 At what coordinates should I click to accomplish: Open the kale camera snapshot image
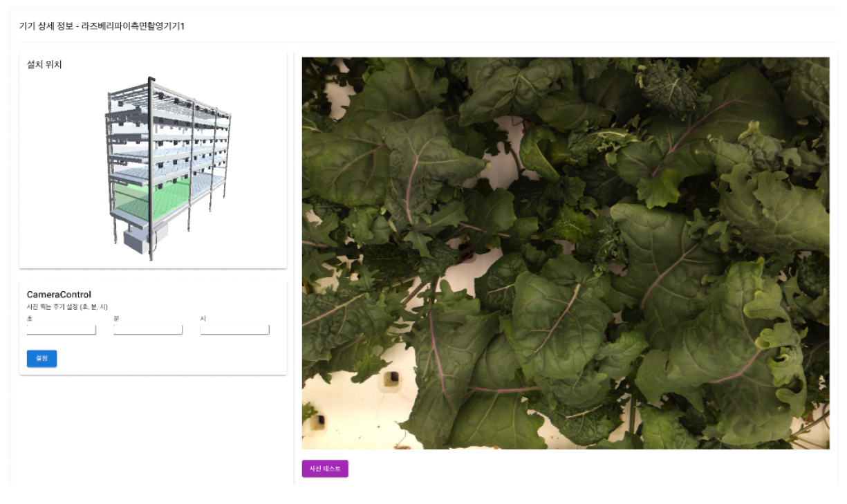[x=566, y=253]
